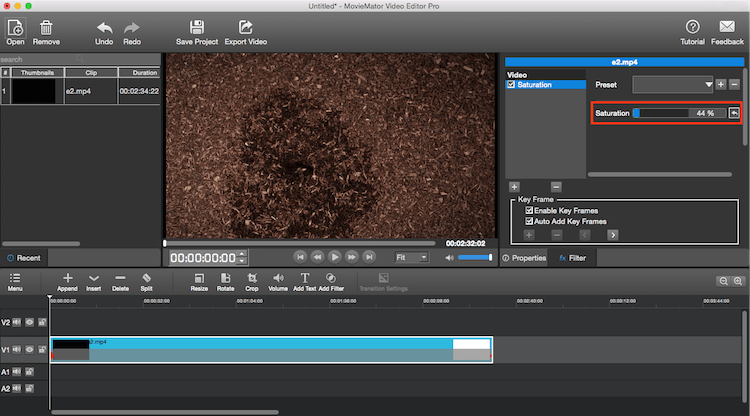This screenshot has height=416, width=750.
Task: Toggle Auto Add Key Frames
Action: coord(529,221)
